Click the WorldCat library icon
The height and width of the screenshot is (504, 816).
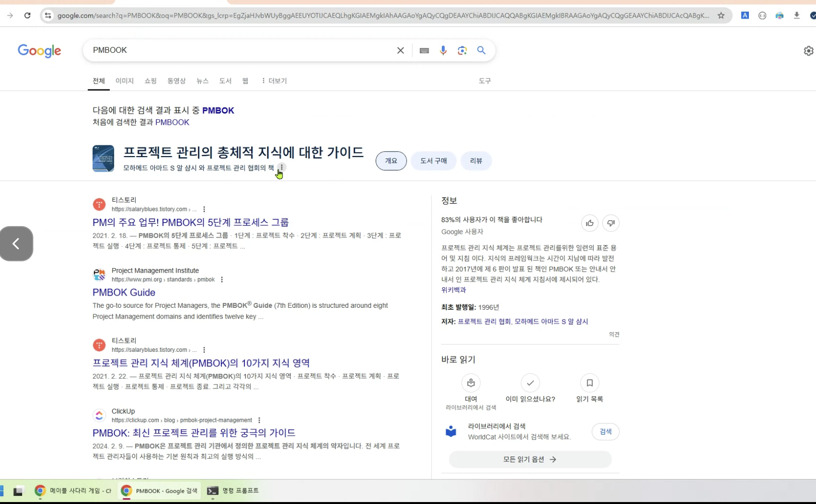[x=451, y=432]
